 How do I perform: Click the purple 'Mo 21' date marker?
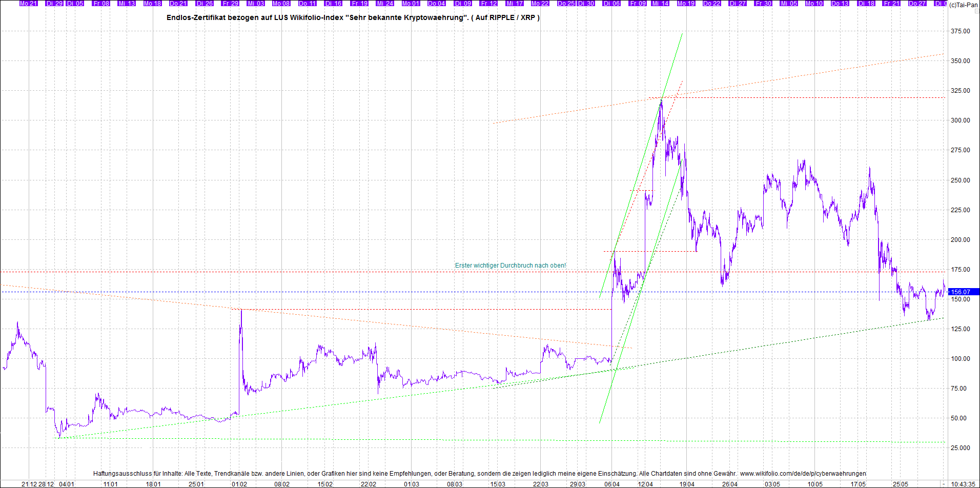point(29,3)
